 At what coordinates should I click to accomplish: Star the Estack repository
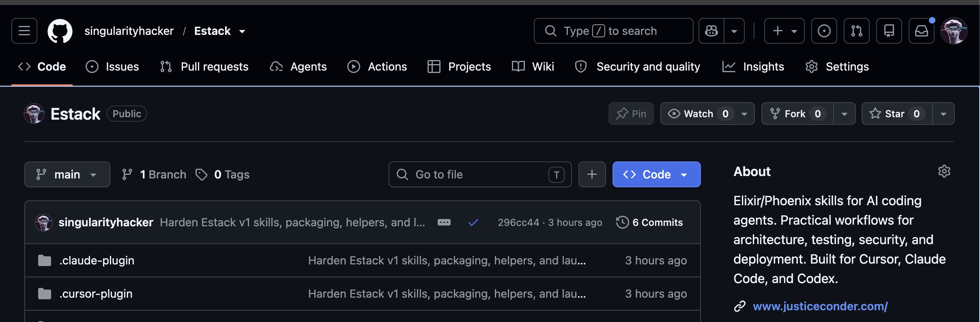897,114
